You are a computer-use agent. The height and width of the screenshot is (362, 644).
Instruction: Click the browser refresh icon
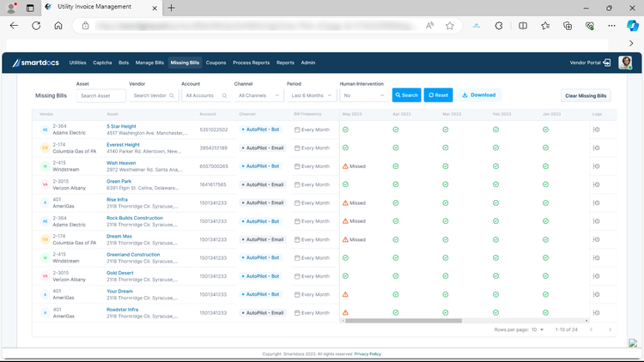(36, 26)
